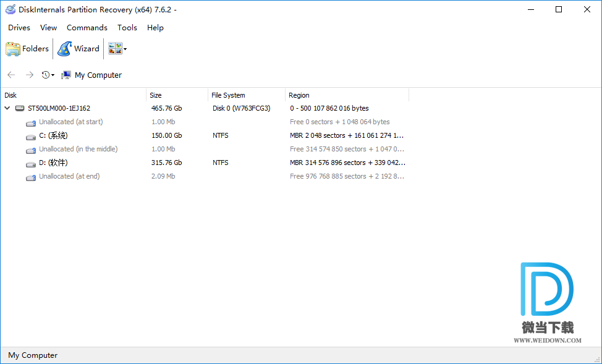Click My Computer icon in address bar

pyautogui.click(x=66, y=75)
